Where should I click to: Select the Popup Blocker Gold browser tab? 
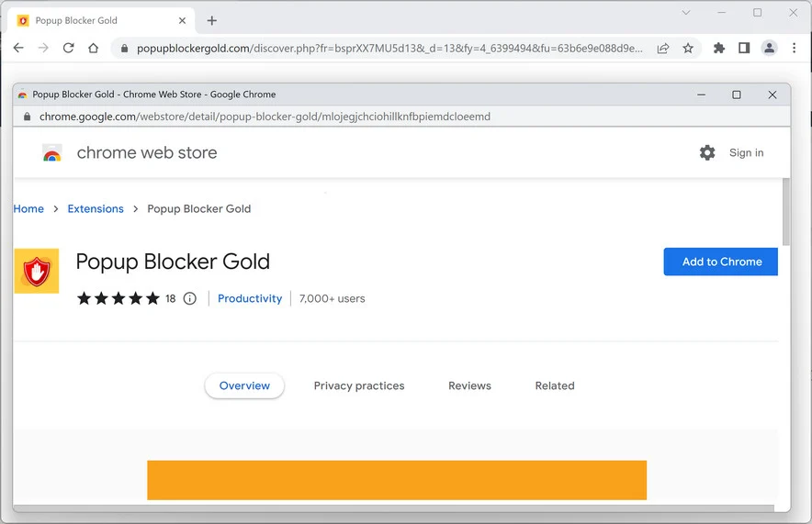(x=101, y=21)
